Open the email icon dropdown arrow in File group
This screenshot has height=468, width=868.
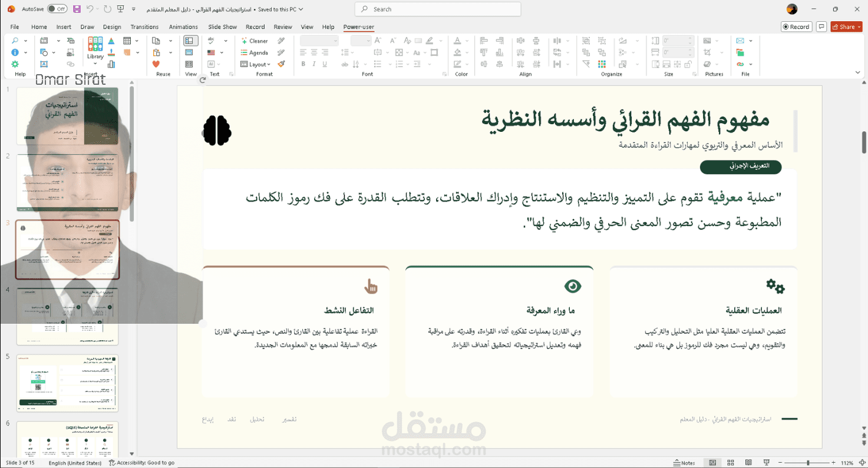[x=751, y=41]
